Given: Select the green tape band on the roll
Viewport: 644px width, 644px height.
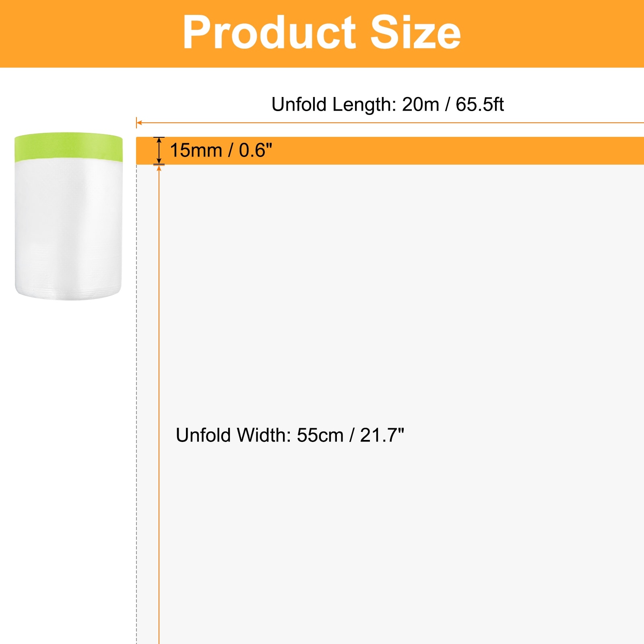Looking at the screenshot, I should point(68,147).
